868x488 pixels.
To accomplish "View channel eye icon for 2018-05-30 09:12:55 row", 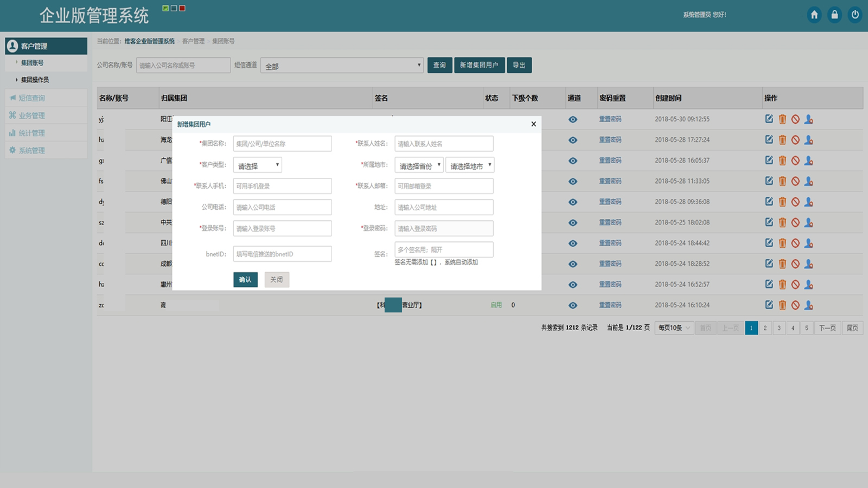I will point(573,119).
